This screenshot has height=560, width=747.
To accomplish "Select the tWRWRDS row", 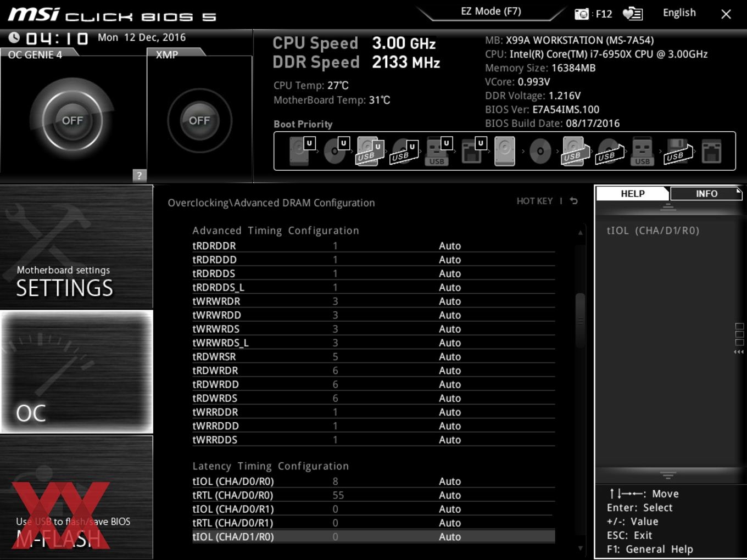I will [374, 329].
